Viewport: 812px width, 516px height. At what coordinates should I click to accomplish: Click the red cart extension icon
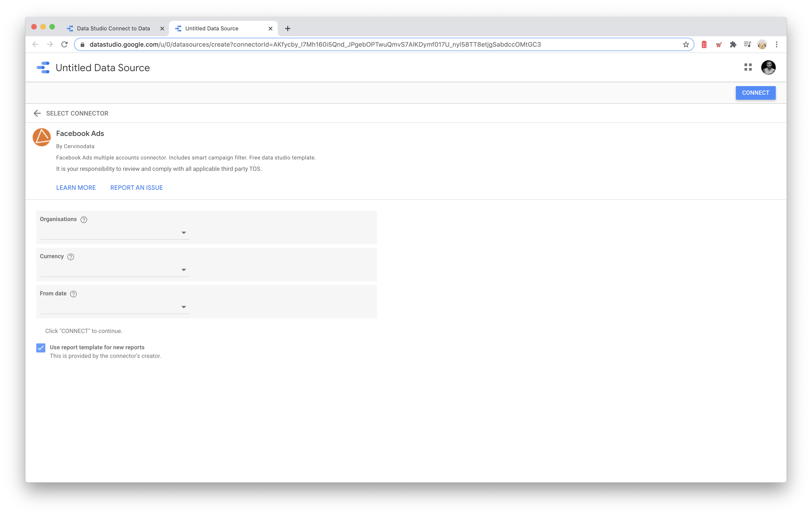719,44
